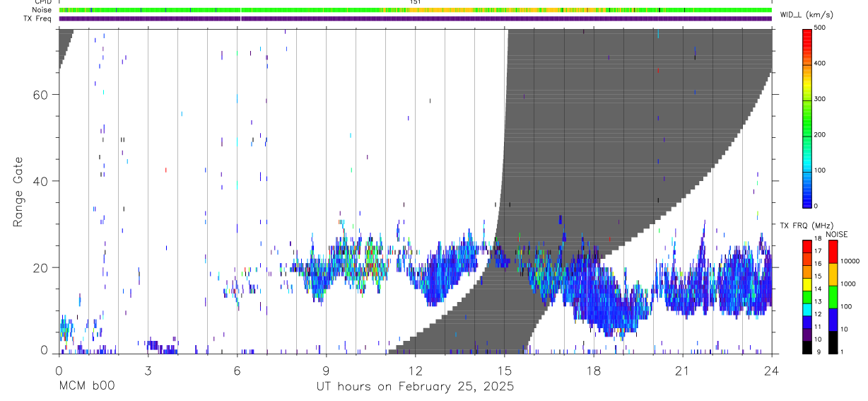
Task: Select the black 9–10 MHz swatch in TX FRQ legend
Action: click(x=807, y=347)
